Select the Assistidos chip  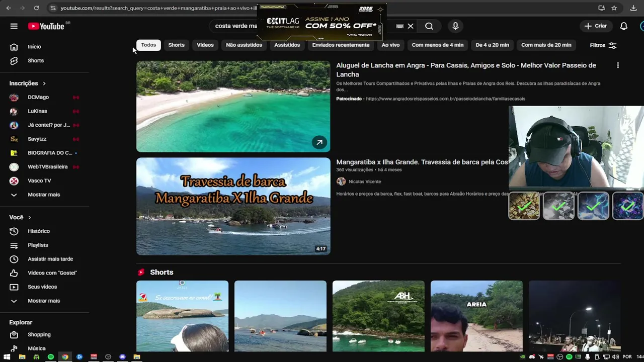point(287,45)
